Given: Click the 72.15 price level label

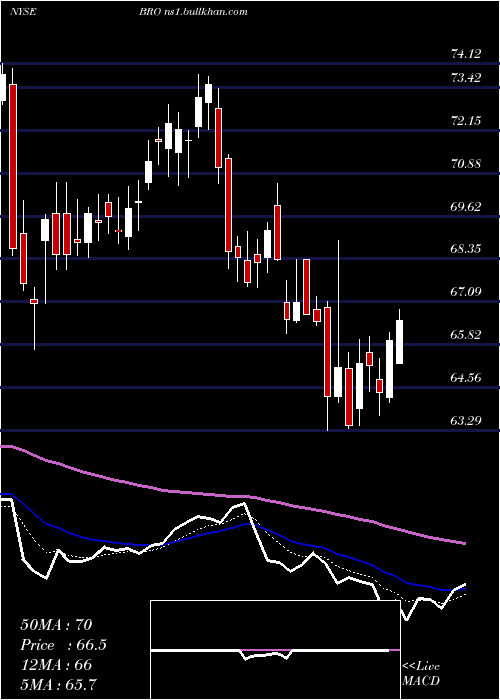Looking at the screenshot, I should [466, 121].
